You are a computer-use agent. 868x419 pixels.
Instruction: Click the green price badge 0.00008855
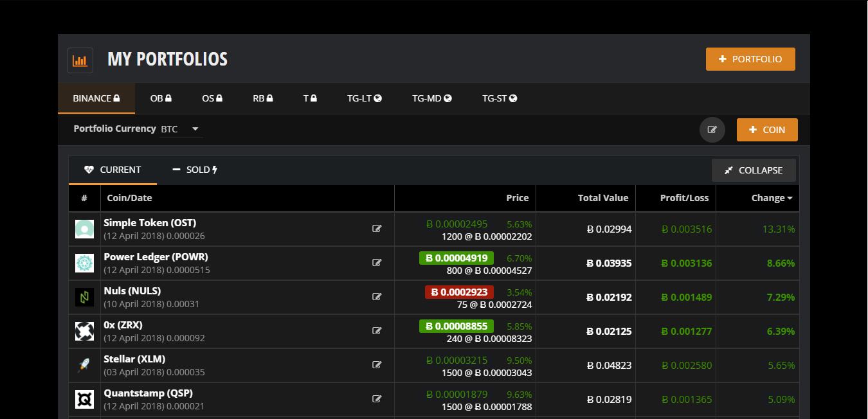[457, 326]
